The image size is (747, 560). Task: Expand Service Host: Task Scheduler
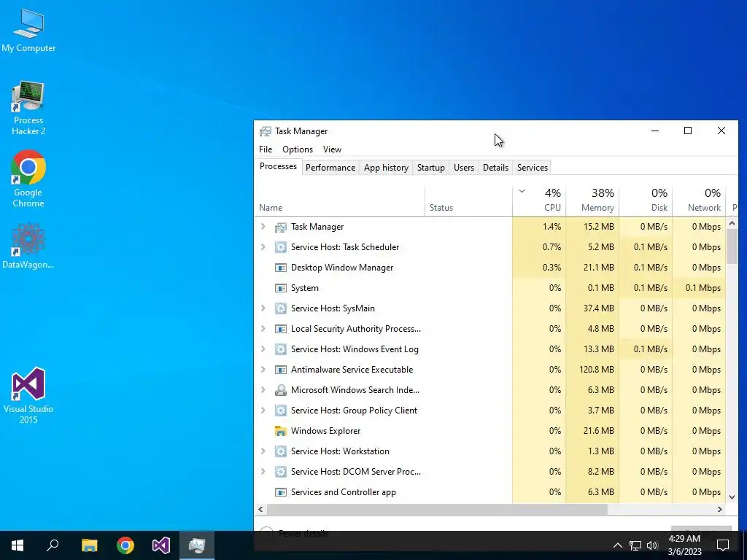tap(263, 247)
